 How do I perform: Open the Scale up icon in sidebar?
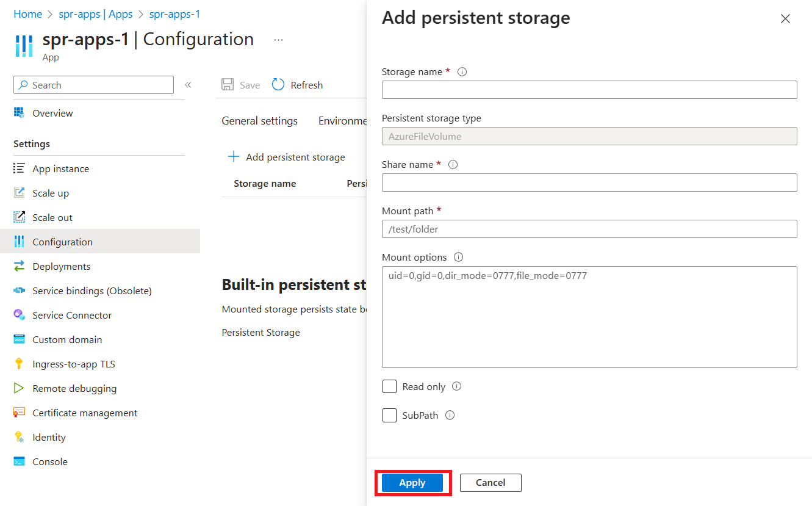tap(19, 193)
